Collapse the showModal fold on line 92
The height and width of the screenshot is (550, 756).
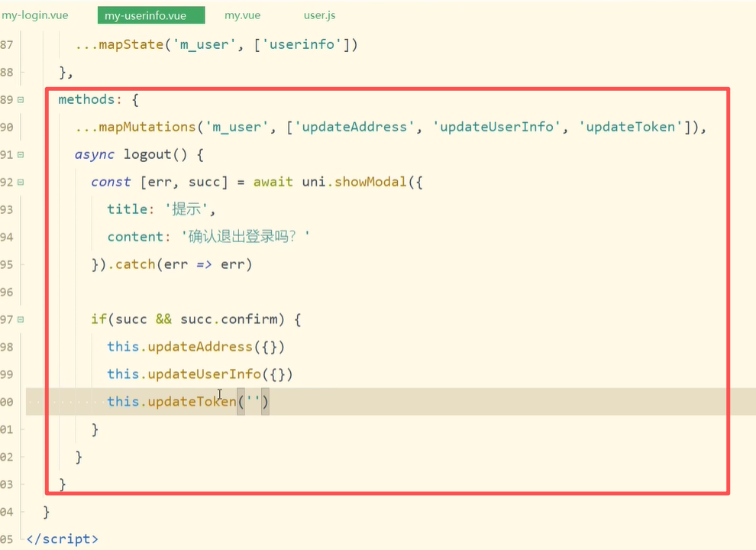coord(21,183)
